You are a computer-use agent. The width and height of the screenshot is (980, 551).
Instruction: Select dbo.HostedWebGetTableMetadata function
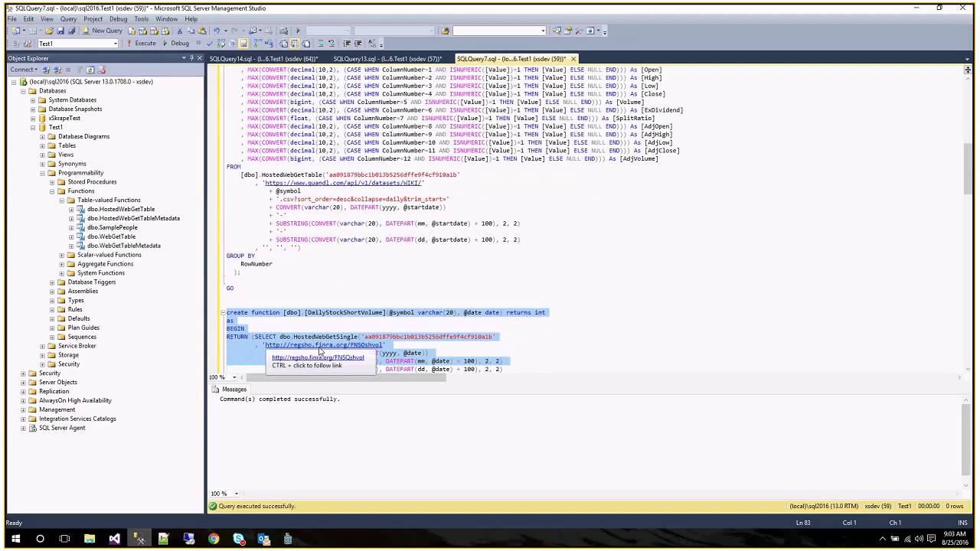[133, 218]
